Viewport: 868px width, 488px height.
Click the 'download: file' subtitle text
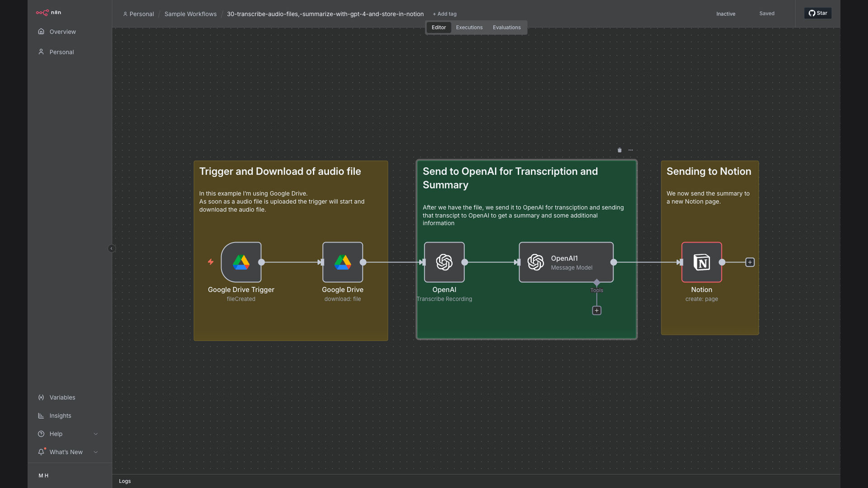point(343,299)
